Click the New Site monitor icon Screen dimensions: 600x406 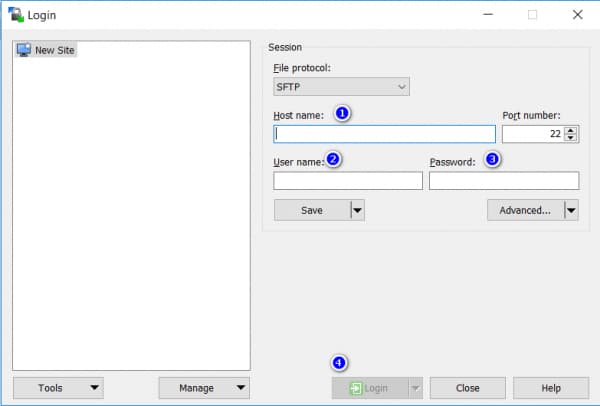[24, 50]
